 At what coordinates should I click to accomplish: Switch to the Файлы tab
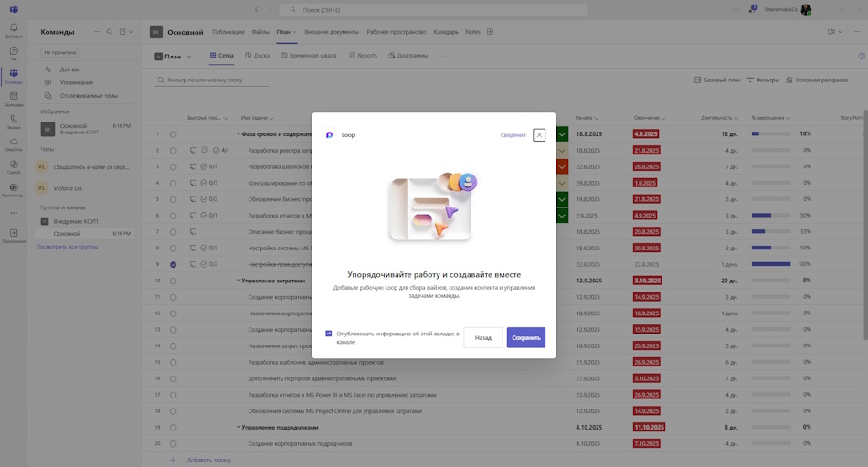coord(260,32)
